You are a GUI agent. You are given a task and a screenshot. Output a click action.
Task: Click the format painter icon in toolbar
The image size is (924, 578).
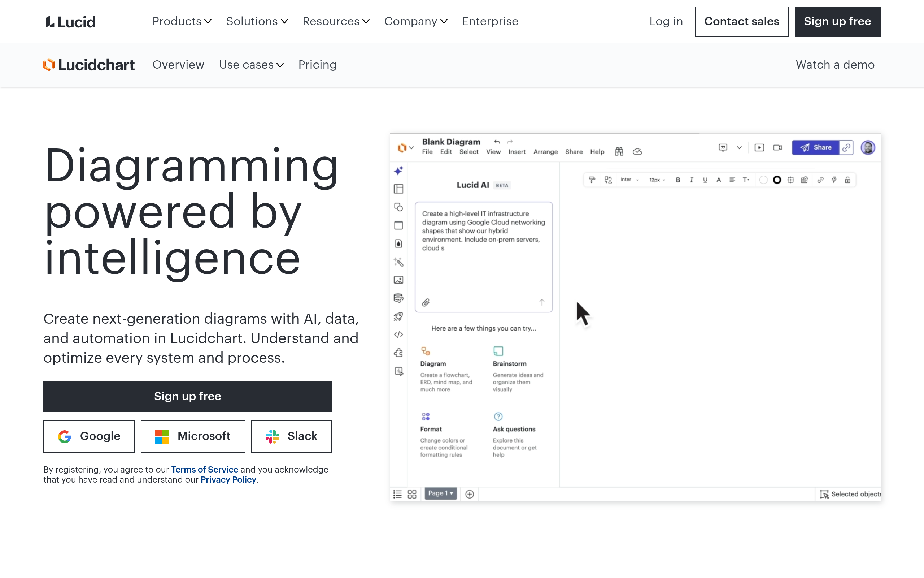(x=592, y=180)
